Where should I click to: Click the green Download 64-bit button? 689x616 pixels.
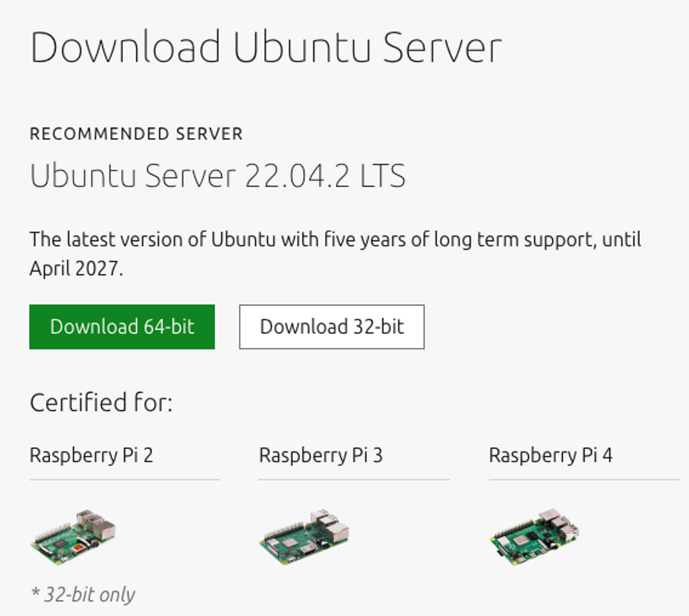point(122,327)
